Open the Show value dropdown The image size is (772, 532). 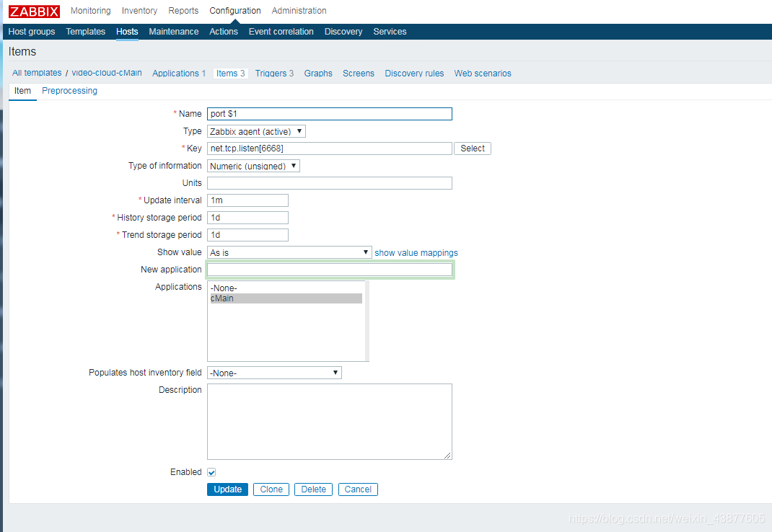coord(289,252)
